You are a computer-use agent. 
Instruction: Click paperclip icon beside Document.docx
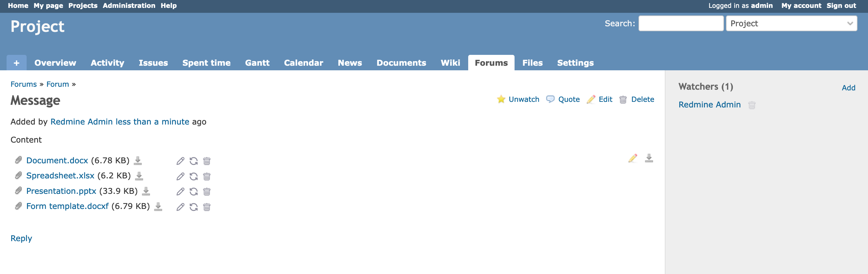click(18, 160)
